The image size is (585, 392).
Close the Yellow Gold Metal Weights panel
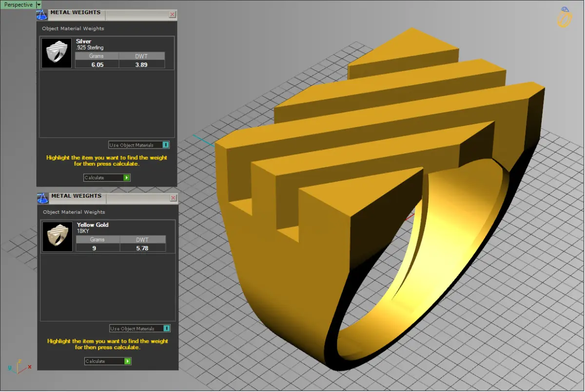point(173,198)
